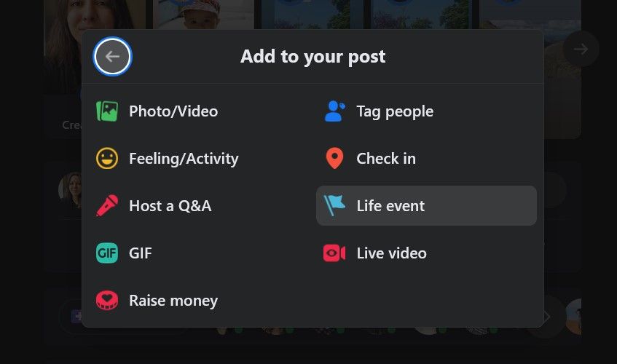The image size is (617, 364).
Task: Click the green GIF badge icon
Action: coord(107,253)
